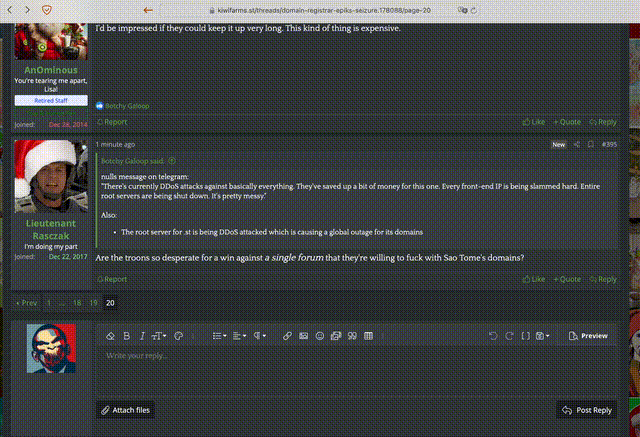This screenshot has width=640, height=437.
Task: Open the text alignment dropdown
Action: [x=239, y=336]
